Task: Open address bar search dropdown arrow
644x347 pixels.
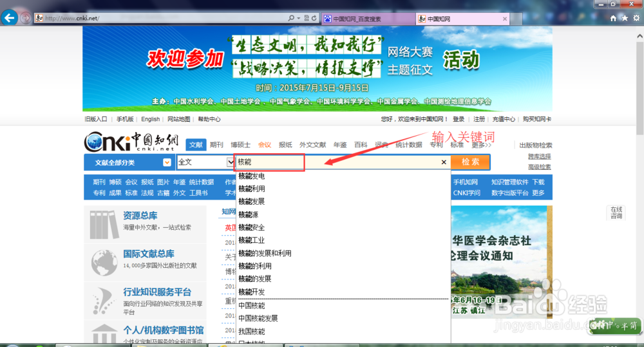Action: 299,18
